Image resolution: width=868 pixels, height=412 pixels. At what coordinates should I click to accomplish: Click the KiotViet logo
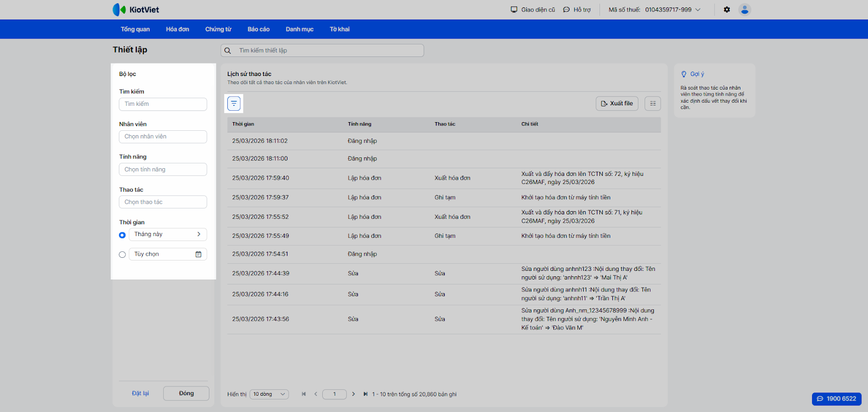[136, 10]
